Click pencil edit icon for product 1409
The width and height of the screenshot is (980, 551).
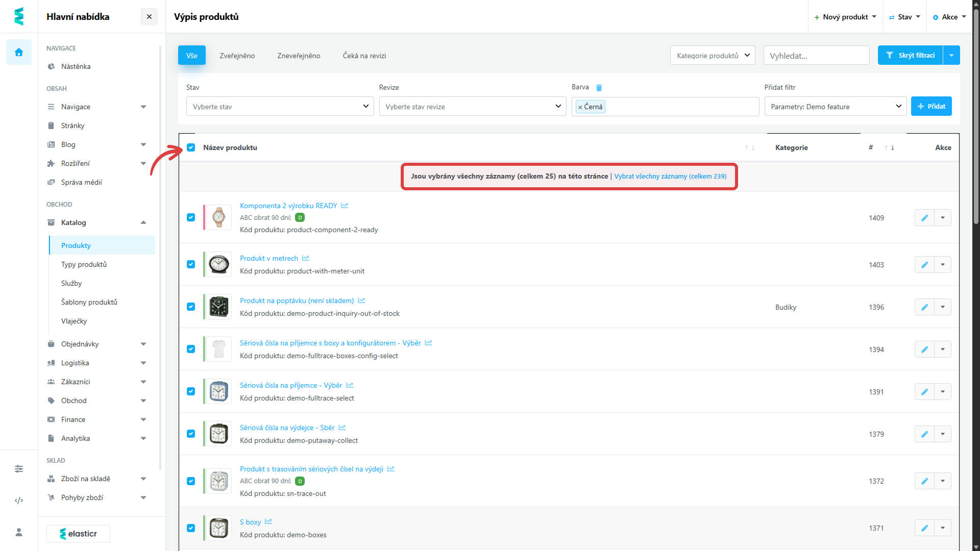924,218
